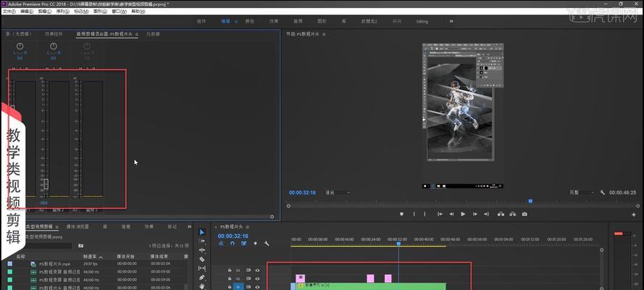Go to Out point in program monitor

click(487, 214)
